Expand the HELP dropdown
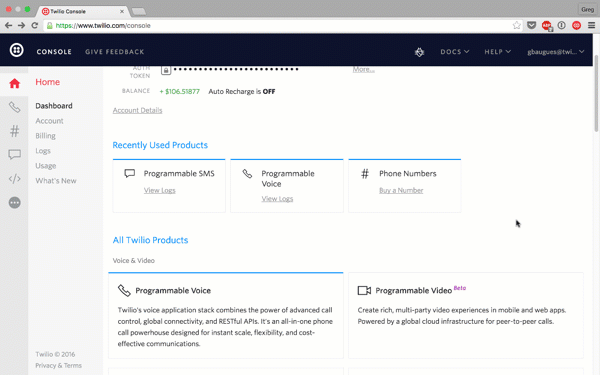This screenshot has height=375, width=600. click(497, 52)
